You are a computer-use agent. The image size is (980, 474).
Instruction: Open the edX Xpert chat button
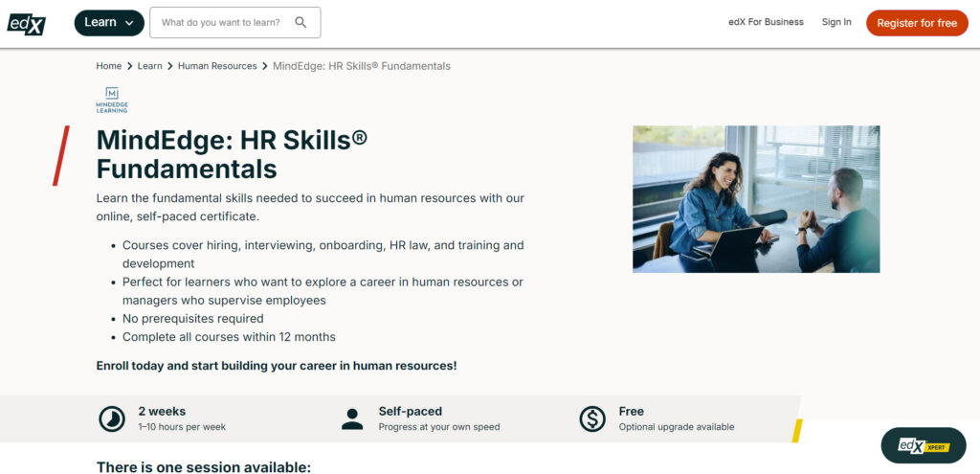click(x=924, y=445)
